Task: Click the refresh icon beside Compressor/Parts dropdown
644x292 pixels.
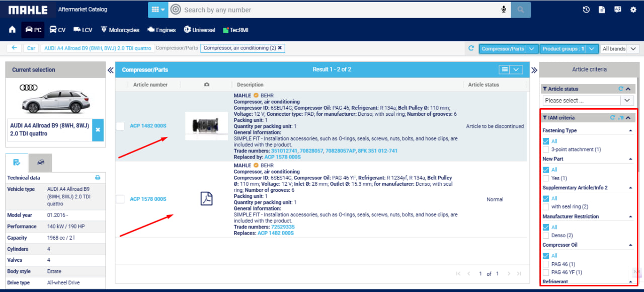Action: [471, 49]
